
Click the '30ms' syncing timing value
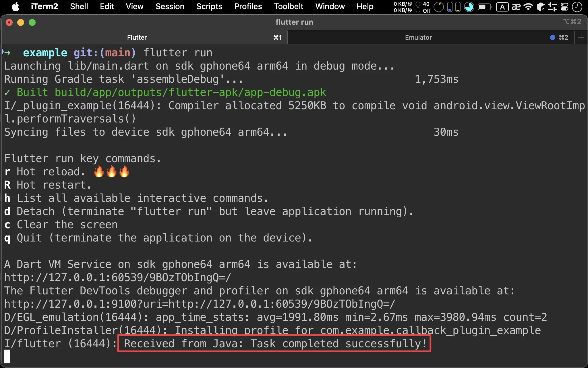point(446,132)
